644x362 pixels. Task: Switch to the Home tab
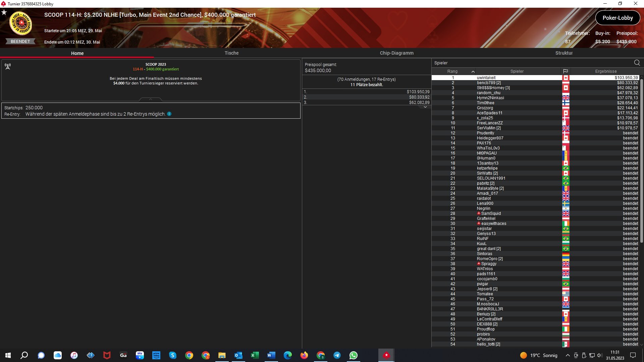[x=77, y=53]
